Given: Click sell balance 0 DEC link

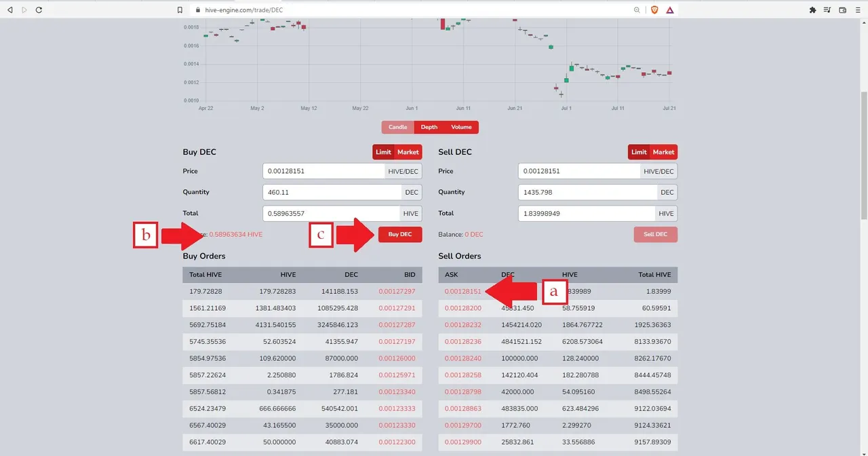Looking at the screenshot, I should [474, 234].
